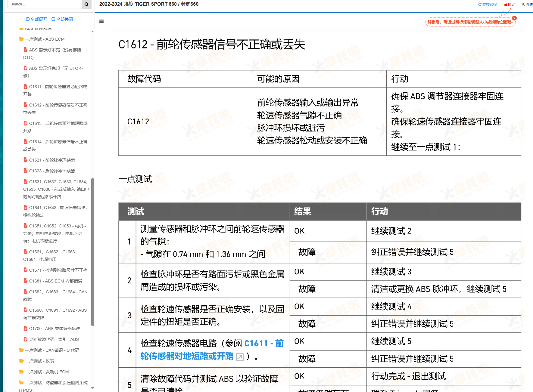Click the 行动完成 - 退出测试 cell
Viewport: 533px width, 392px height.
(x=444, y=376)
